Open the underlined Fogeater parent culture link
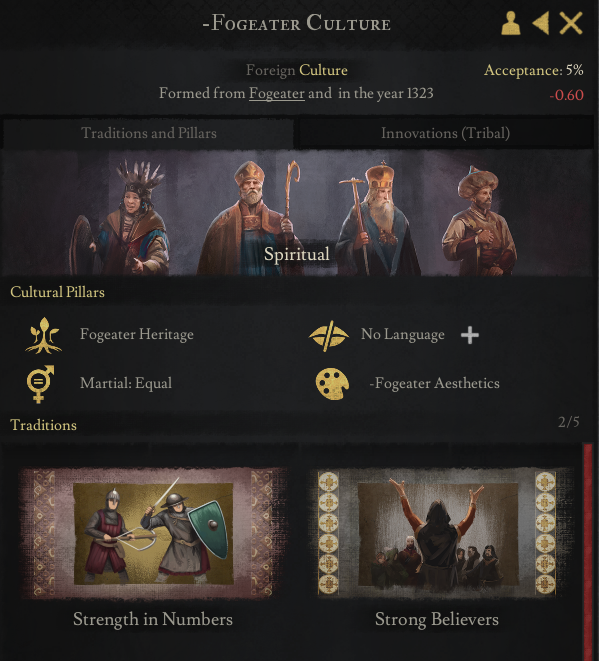 click(x=277, y=93)
